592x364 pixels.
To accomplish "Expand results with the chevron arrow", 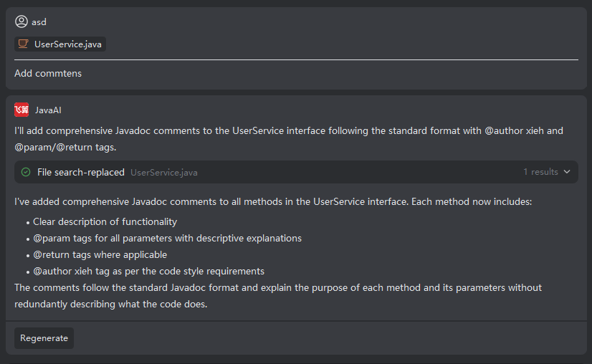I will tap(567, 172).
